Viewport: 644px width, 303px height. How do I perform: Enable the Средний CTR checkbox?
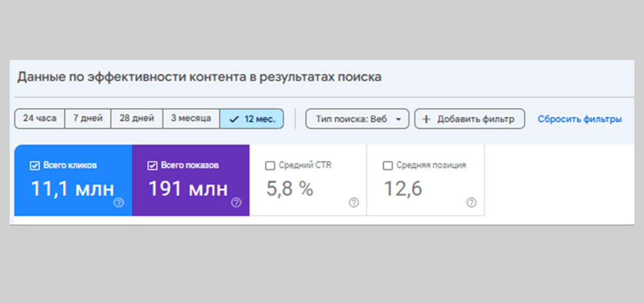(x=270, y=166)
